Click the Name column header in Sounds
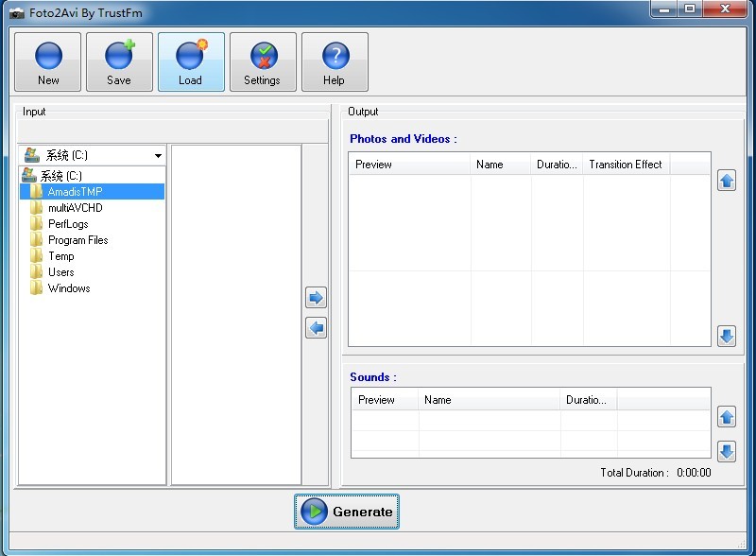This screenshot has width=756, height=556. coord(438,400)
